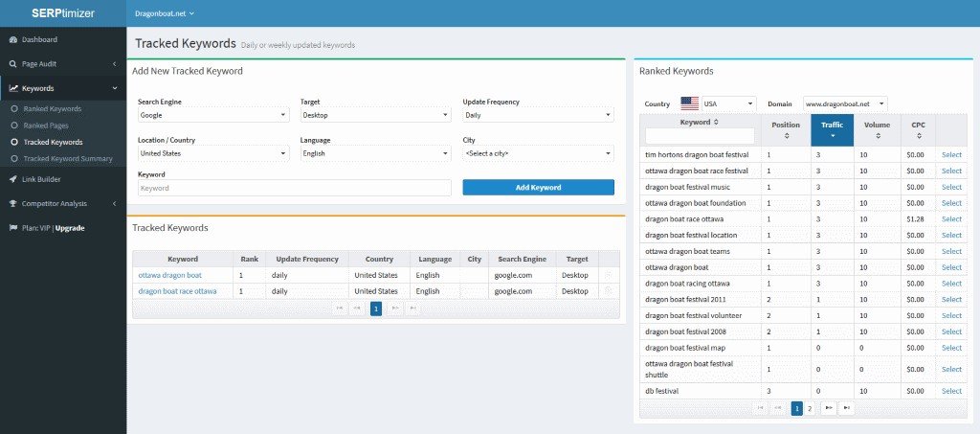Go to next page of Tracked Keywords
The height and width of the screenshot is (434, 980).
pyautogui.click(x=394, y=308)
